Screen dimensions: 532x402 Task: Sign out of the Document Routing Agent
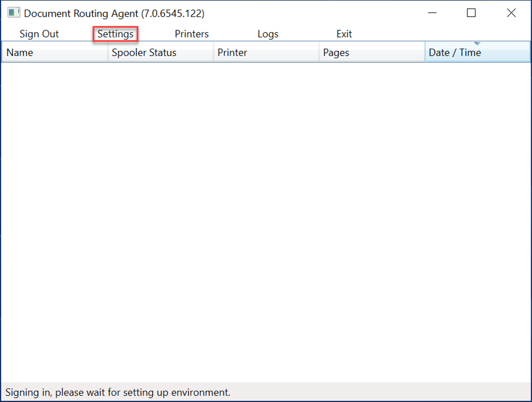click(x=38, y=33)
